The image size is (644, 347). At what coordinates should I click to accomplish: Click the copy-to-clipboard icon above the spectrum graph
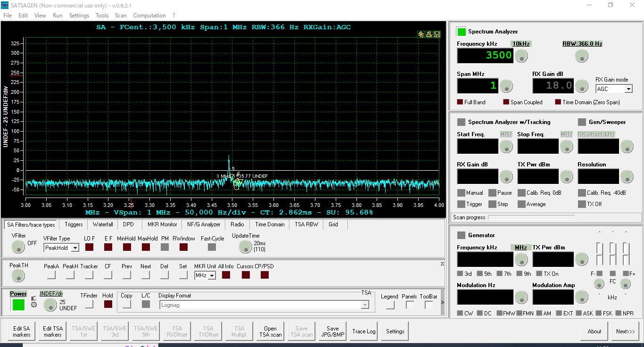[x=421, y=34]
